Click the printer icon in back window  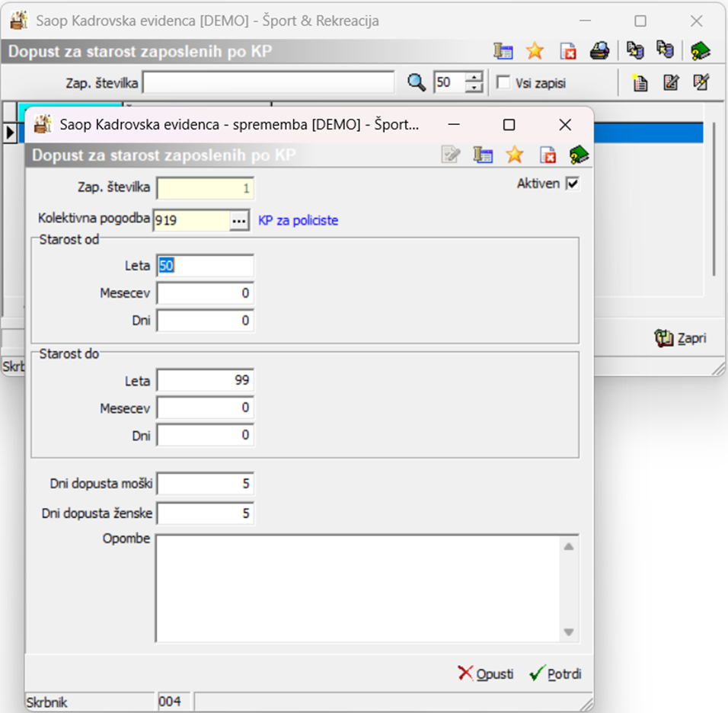[x=599, y=50]
